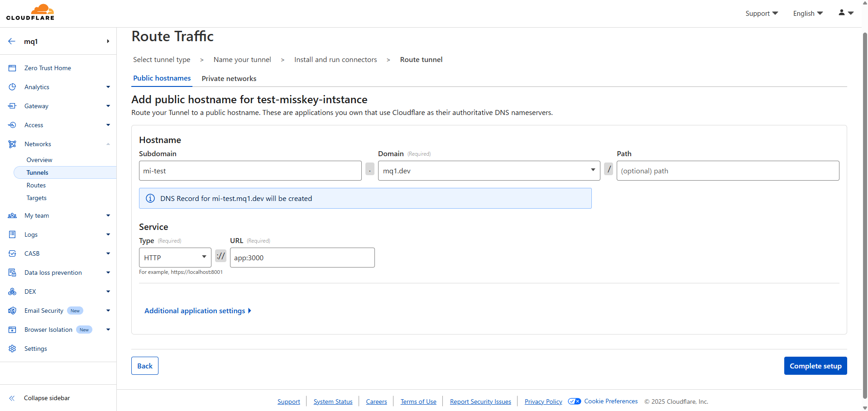Click the CASB icon in sidebar
This screenshot has height=411, width=868.
12,253
